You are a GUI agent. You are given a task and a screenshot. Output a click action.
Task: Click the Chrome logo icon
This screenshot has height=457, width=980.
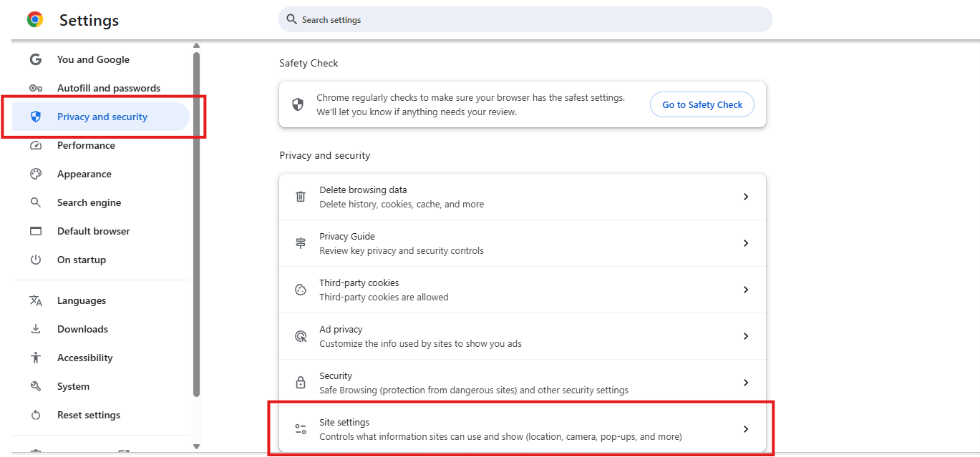click(x=35, y=20)
